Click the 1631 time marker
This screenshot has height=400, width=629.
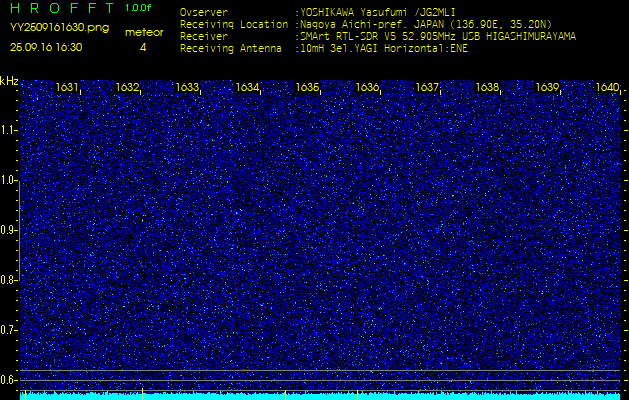(x=68, y=88)
